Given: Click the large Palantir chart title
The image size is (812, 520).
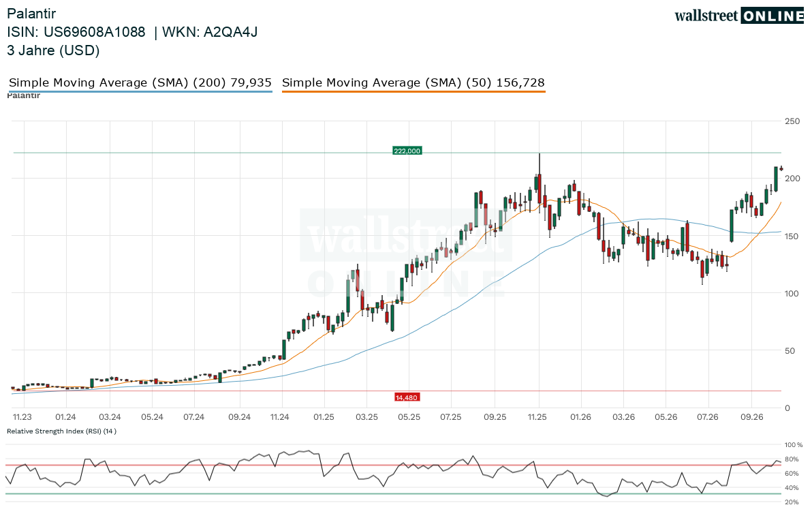Looking at the screenshot, I should coord(31,14).
